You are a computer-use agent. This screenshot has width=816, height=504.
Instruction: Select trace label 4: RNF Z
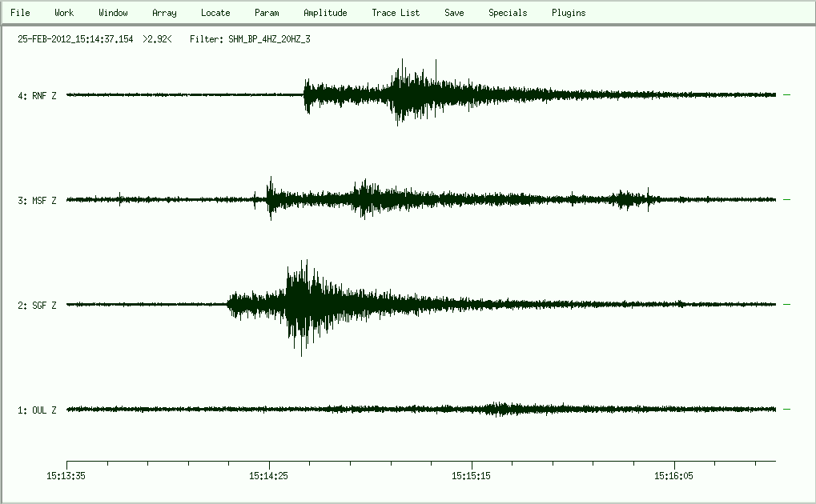pyautogui.click(x=38, y=96)
